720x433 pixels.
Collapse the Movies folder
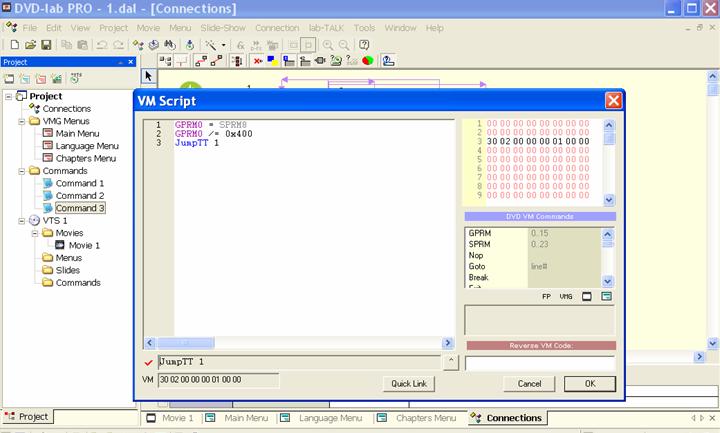[x=35, y=233]
